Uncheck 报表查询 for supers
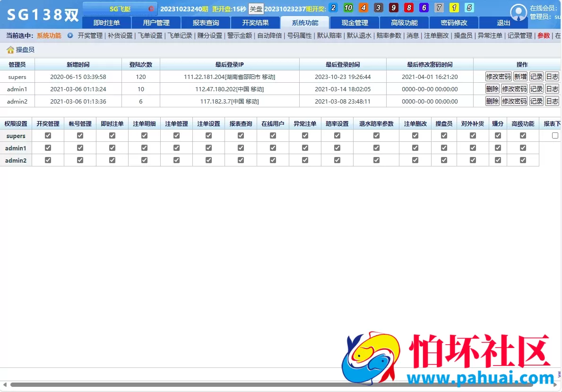The width and height of the screenshot is (562, 392). click(241, 136)
